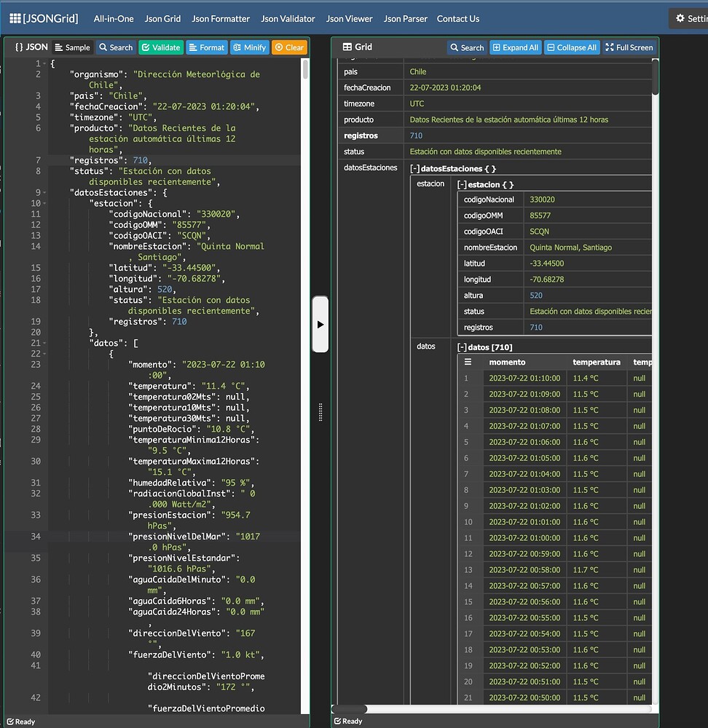Click the orange Clear icon

pos(278,47)
